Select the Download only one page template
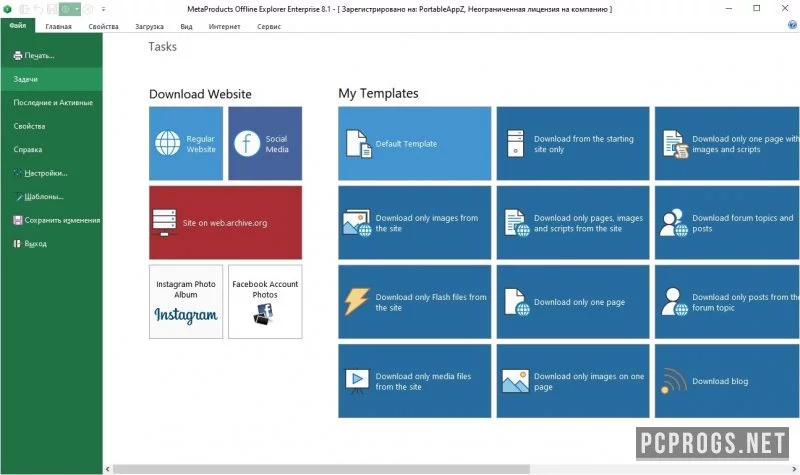Screen dimensions: 800x475 click(x=573, y=302)
